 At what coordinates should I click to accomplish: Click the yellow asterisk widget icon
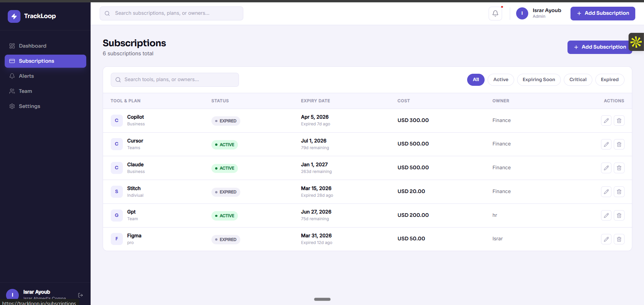click(x=636, y=42)
